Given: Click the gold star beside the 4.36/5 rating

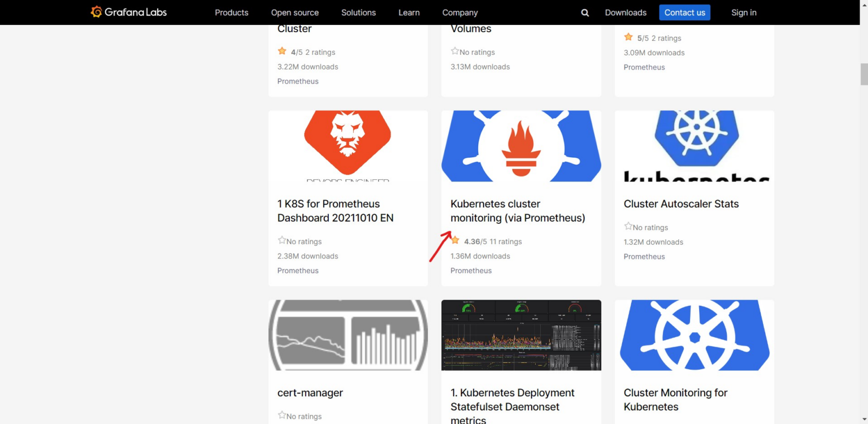Looking at the screenshot, I should [x=455, y=240].
